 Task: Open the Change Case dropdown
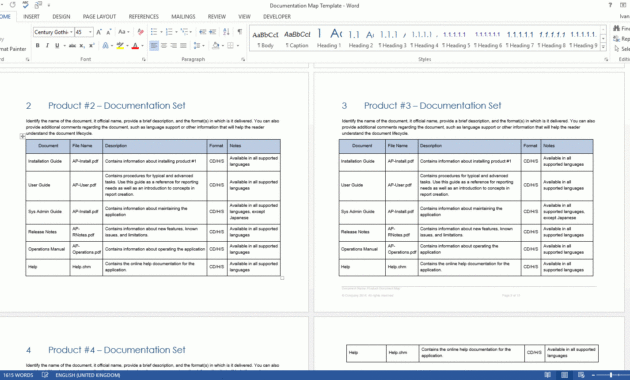click(x=124, y=32)
